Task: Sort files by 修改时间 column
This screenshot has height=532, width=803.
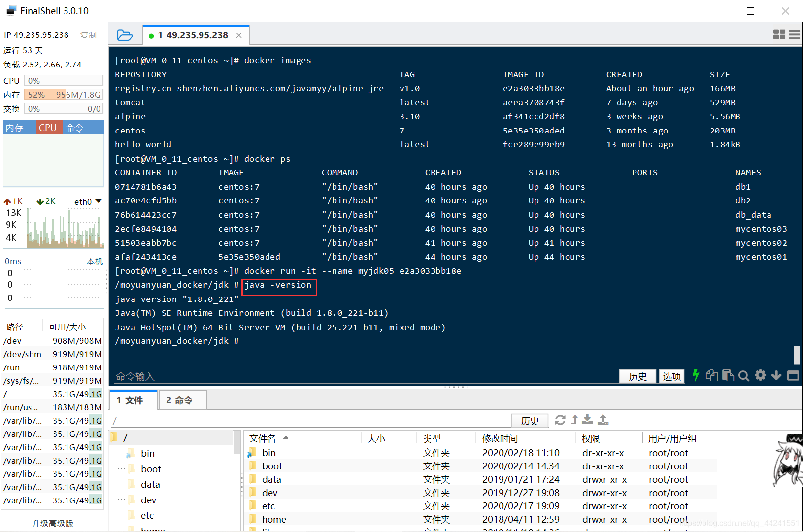Action: point(526,438)
